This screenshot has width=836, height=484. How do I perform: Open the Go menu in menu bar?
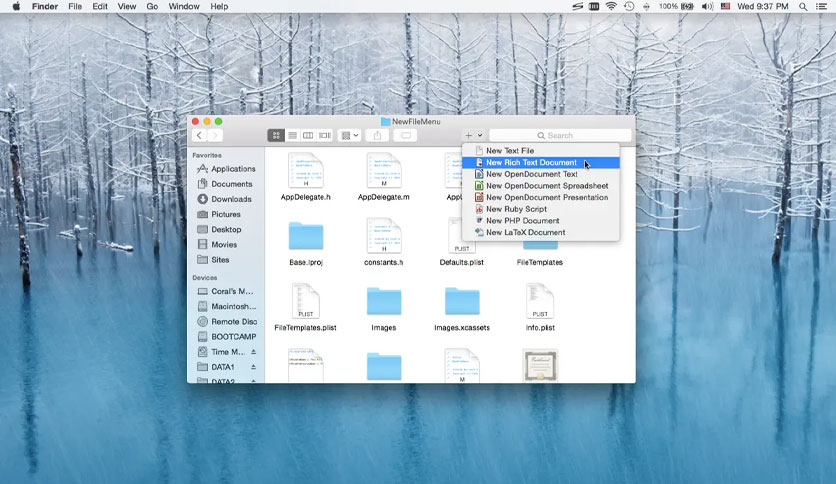point(152,6)
